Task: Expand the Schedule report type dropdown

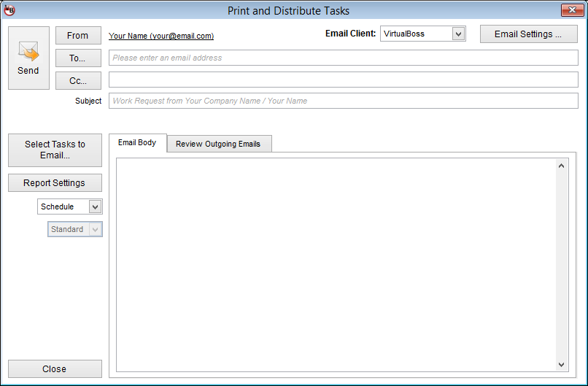Action: click(x=95, y=207)
